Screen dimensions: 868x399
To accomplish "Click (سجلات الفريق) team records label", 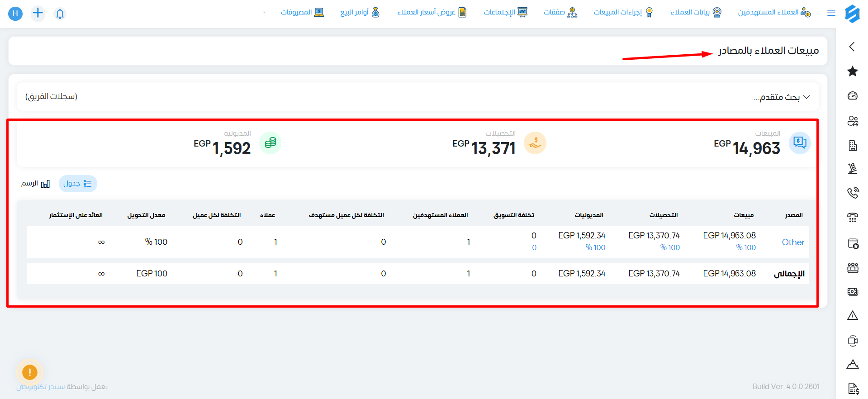I will (51, 96).
